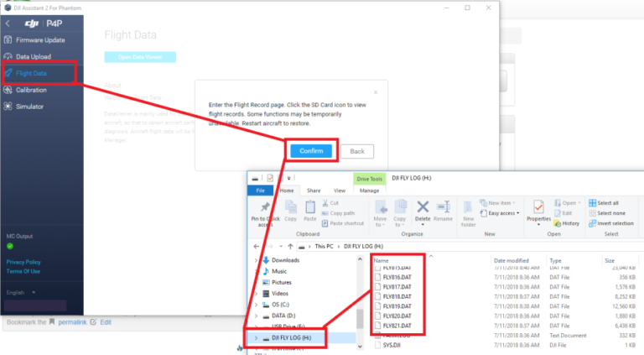Click Edit in Open group

563,213
